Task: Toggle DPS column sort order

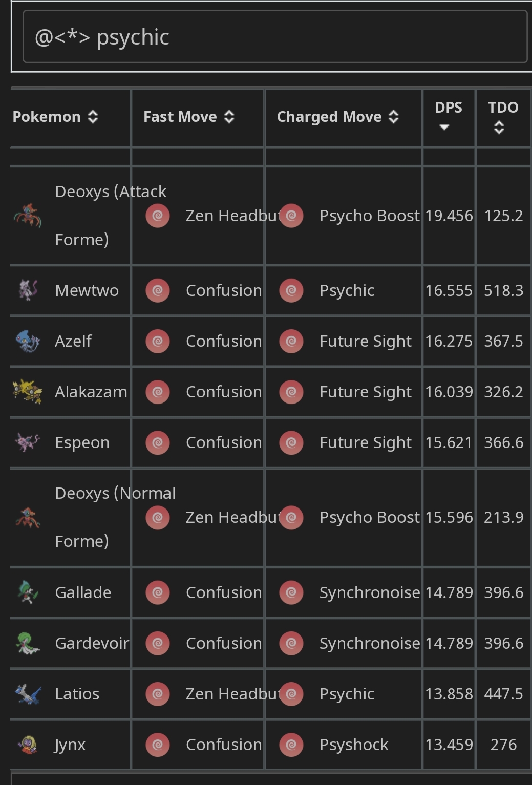Action: pos(449,116)
